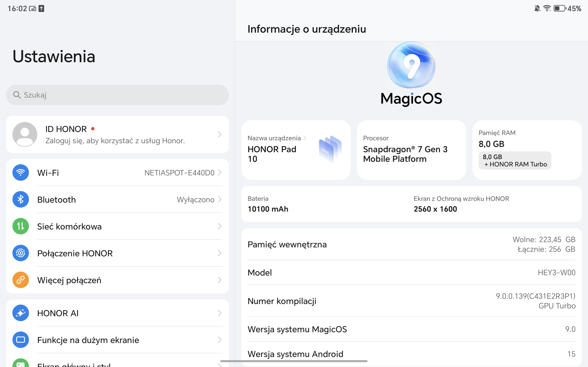588x367 pixels.
Task: Tap the ID HONOR profile avatar
Action: pyautogui.click(x=25, y=134)
